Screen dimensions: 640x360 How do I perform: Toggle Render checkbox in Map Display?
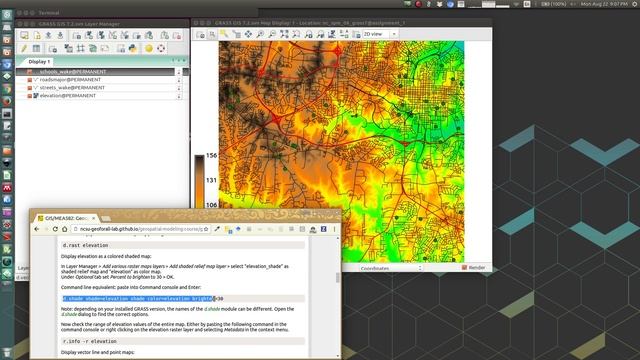pyautogui.click(x=464, y=268)
